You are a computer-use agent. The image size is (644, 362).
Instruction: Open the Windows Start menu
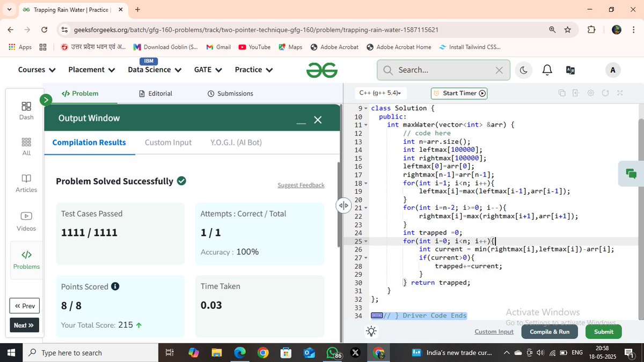click(11, 352)
